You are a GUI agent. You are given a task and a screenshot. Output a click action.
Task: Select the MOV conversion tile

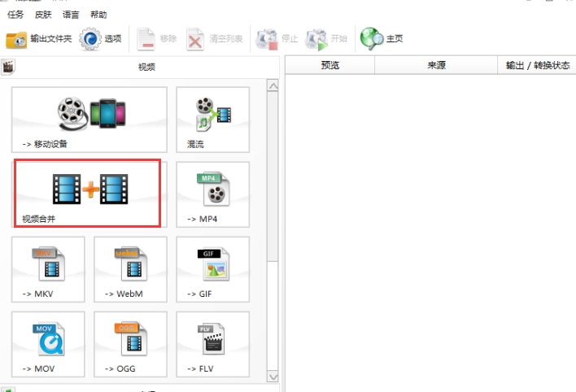pyautogui.click(x=48, y=344)
